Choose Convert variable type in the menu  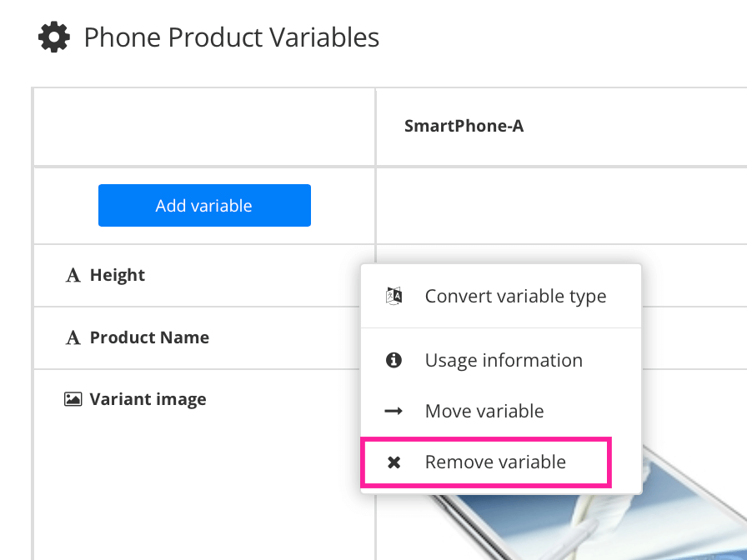[x=515, y=295]
